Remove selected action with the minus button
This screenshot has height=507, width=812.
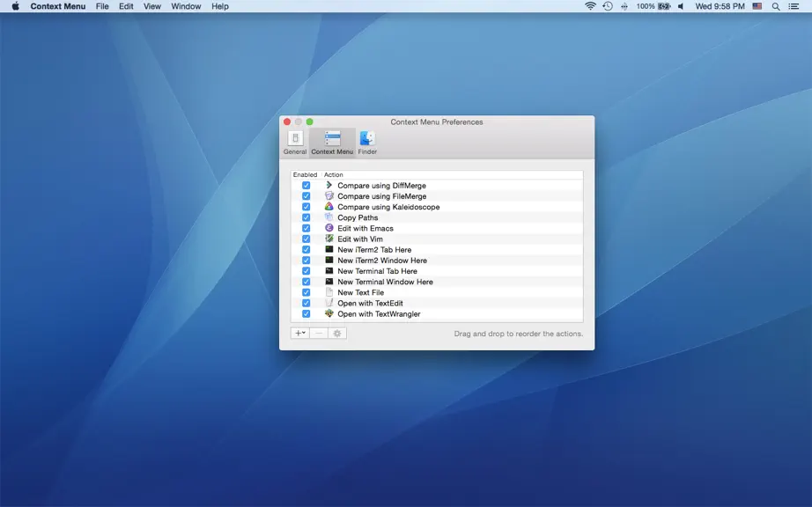click(319, 334)
